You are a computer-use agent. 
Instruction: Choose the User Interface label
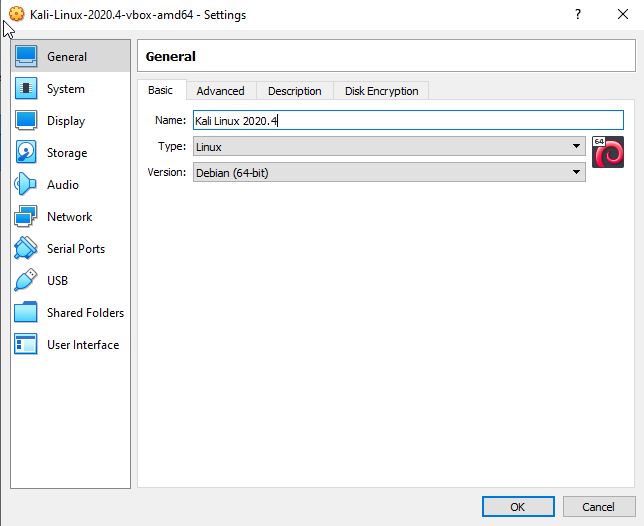(x=83, y=345)
